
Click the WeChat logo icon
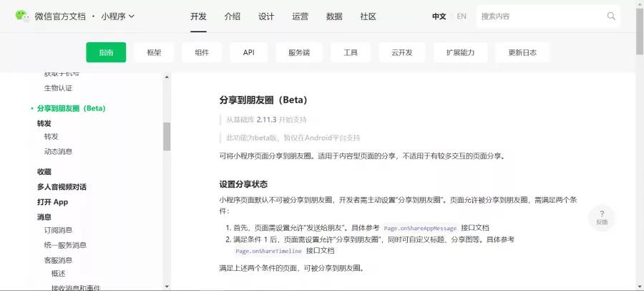23,16
